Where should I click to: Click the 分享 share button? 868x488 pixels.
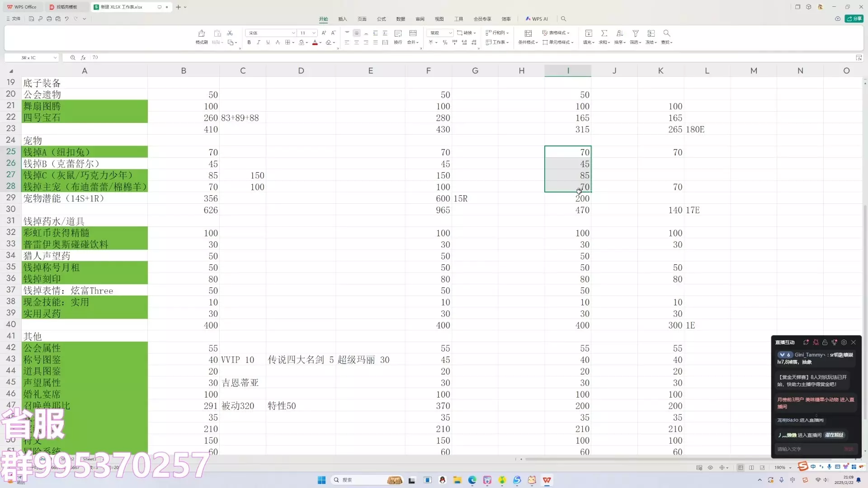coord(854,19)
